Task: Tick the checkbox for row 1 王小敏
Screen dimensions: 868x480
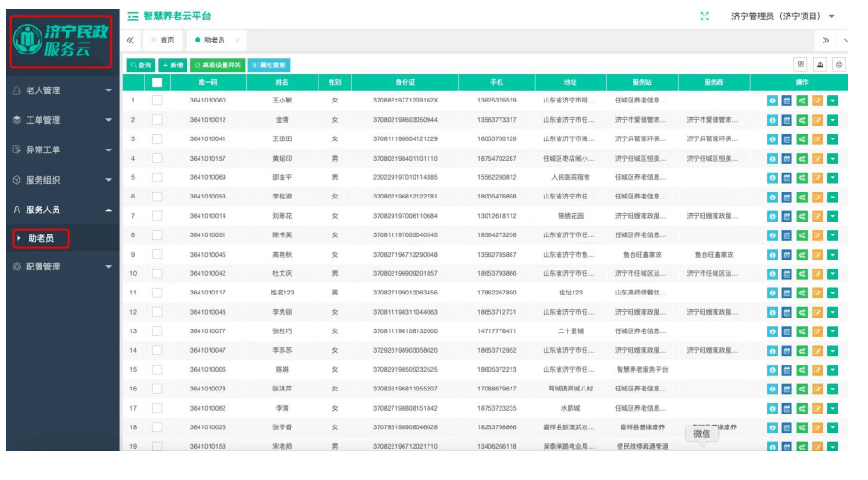Action: click(157, 100)
